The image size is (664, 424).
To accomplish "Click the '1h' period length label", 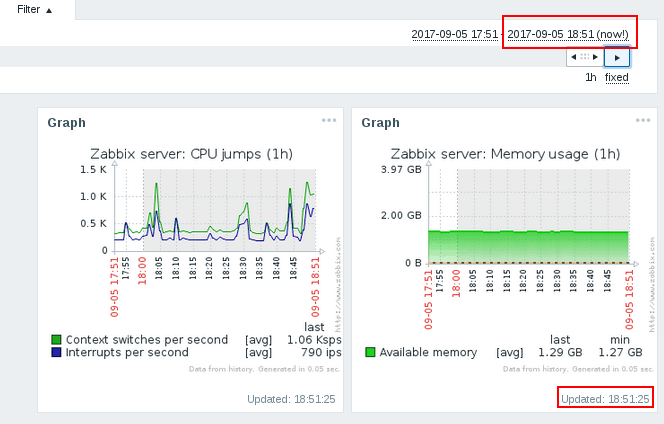I will (591, 78).
